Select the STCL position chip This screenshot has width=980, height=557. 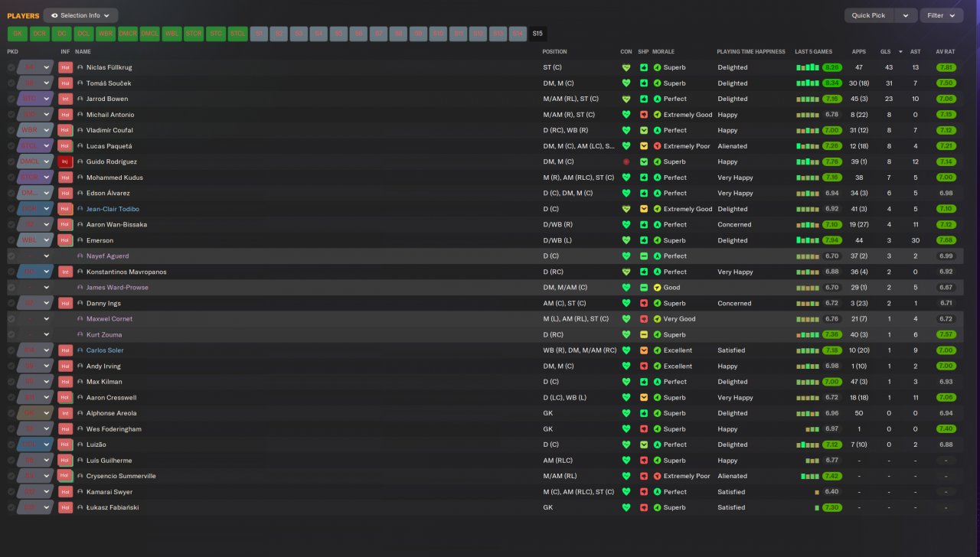pos(238,34)
